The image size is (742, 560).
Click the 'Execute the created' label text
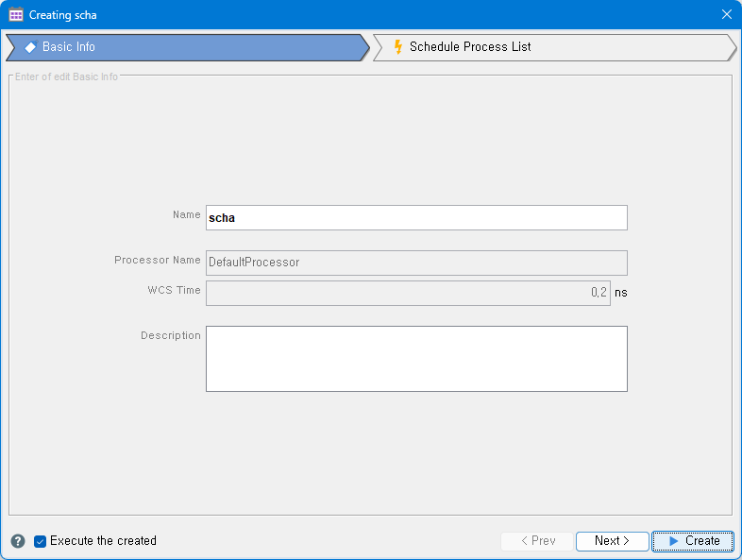103,541
